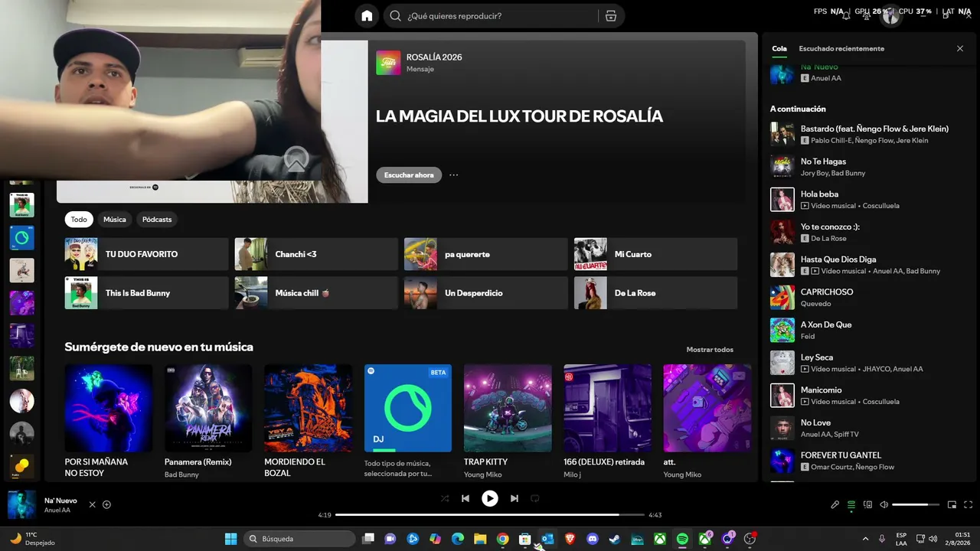Click the search magnifier icon
The height and width of the screenshot is (551, 980).
395,15
